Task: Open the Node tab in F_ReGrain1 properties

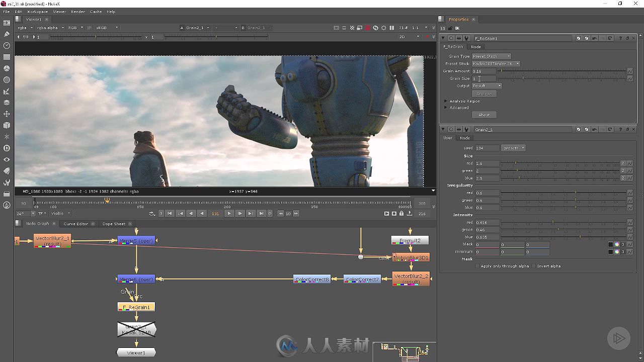Action: [x=475, y=47]
